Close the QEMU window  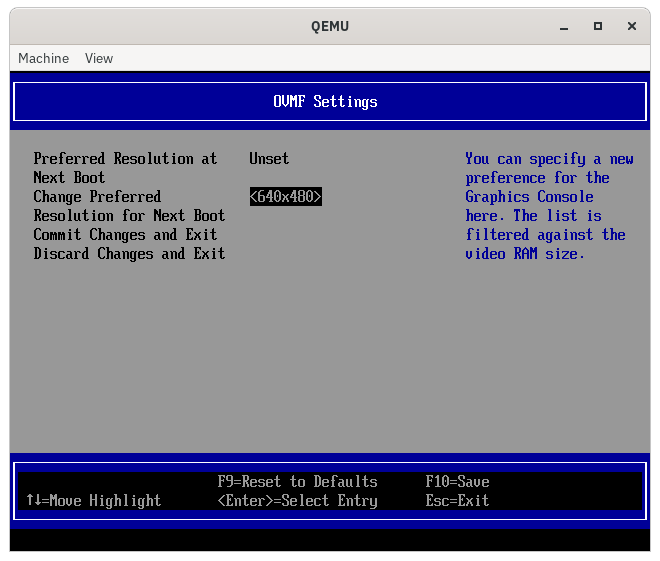(632, 27)
